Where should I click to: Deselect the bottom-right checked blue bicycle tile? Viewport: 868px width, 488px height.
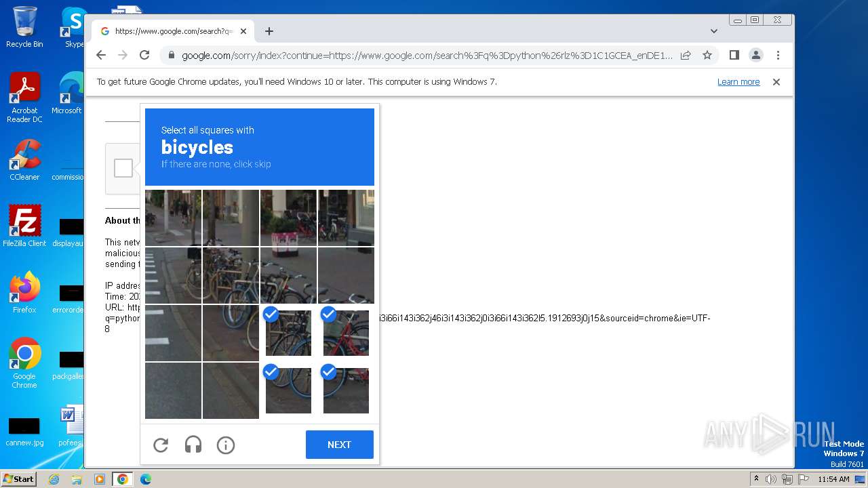(x=346, y=390)
